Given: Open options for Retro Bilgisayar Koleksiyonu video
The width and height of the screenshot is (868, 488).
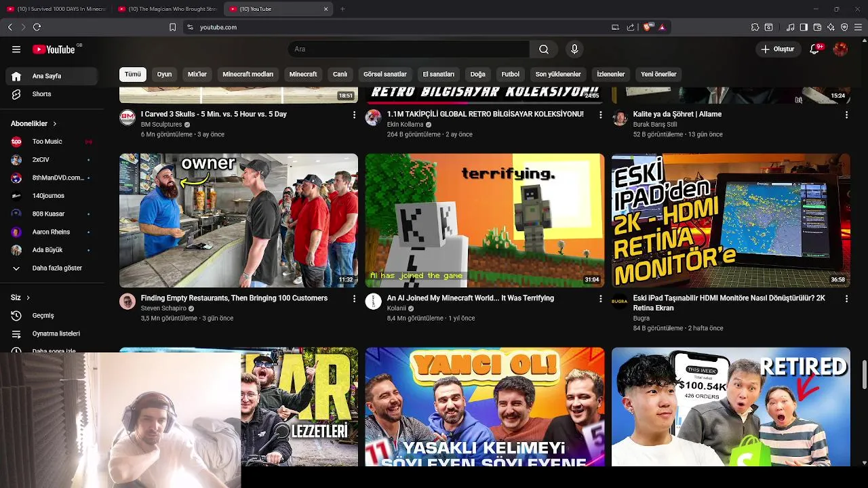Looking at the screenshot, I should pyautogui.click(x=600, y=115).
